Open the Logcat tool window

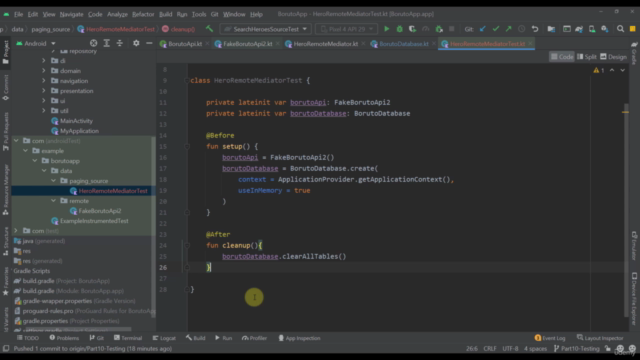pos(164,338)
